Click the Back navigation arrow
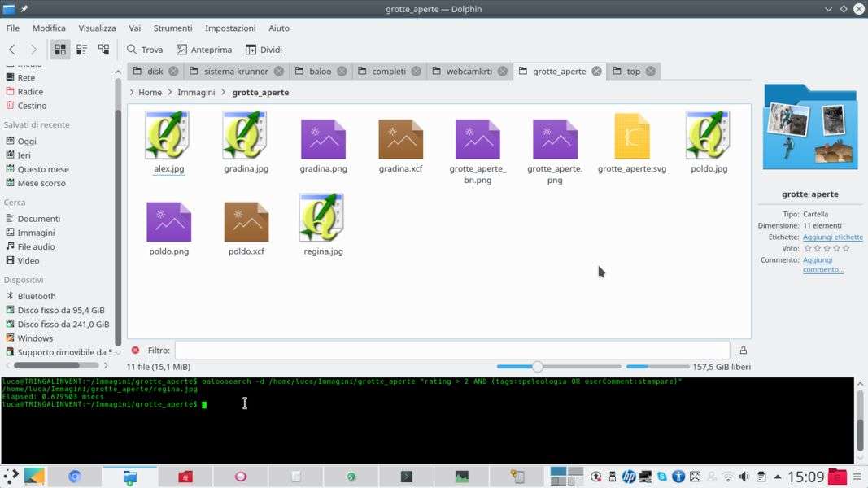Image resolution: width=868 pixels, height=488 pixels. click(x=12, y=50)
